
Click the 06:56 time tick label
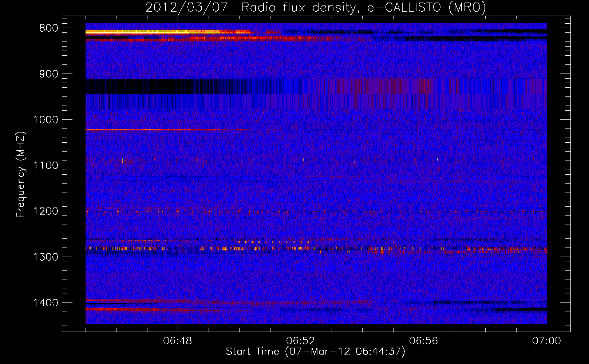[424, 341]
